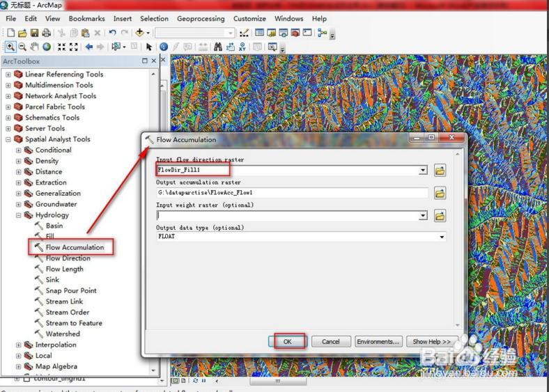Screen dimensions: 549x392
Task: Open the Python window
Action: (x=307, y=33)
